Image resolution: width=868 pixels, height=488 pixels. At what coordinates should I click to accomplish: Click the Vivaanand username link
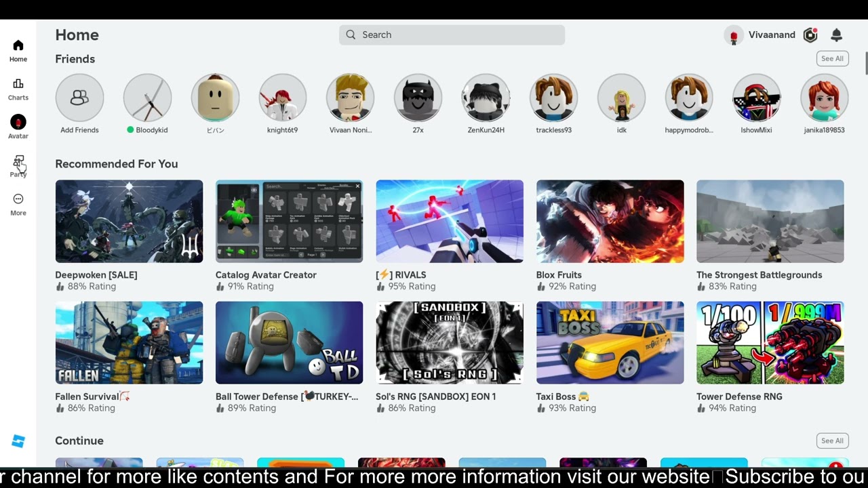tap(772, 35)
